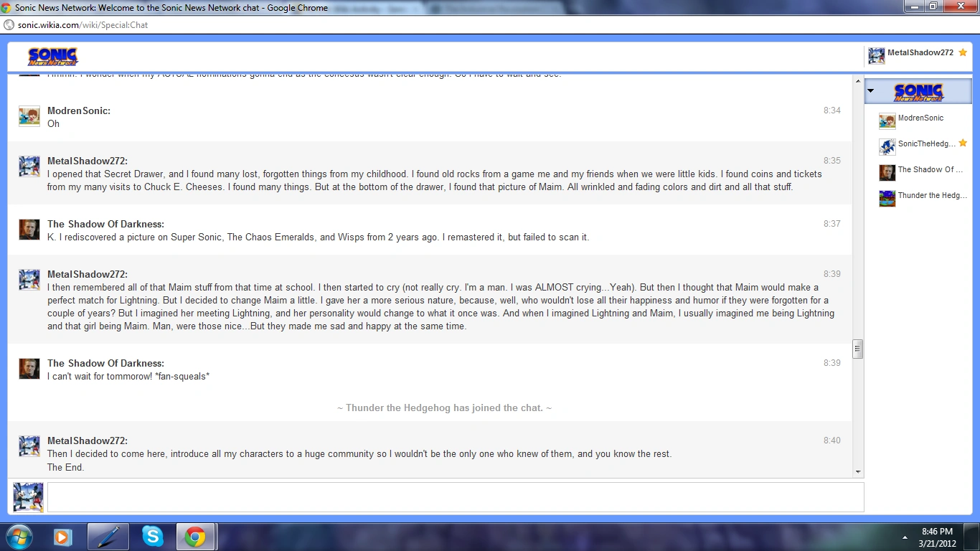Screen dimensions: 980x551
Task: Show hidden system tray icons arrow
Action: point(905,537)
